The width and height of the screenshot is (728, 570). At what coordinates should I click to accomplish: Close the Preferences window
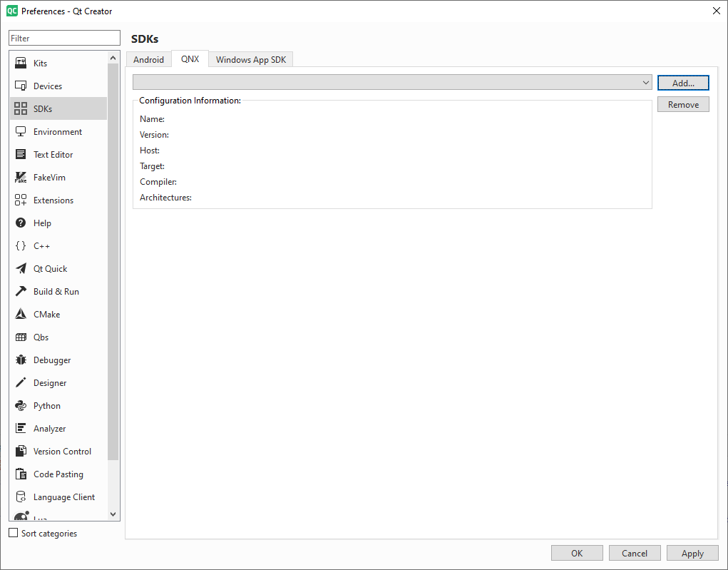click(x=717, y=11)
